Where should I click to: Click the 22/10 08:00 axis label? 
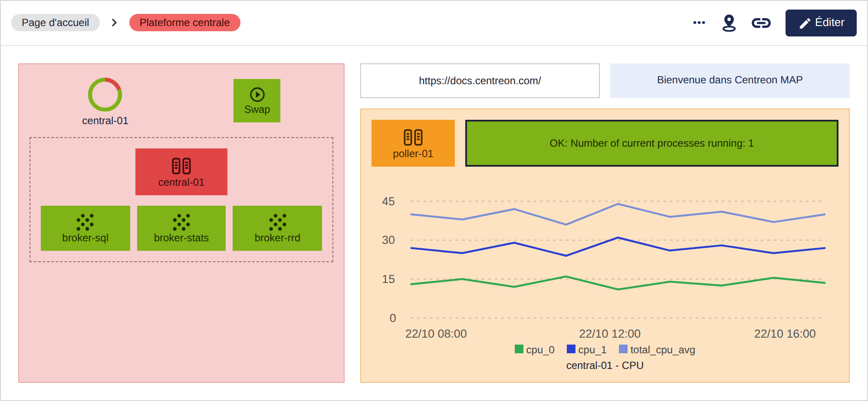pyautogui.click(x=436, y=334)
